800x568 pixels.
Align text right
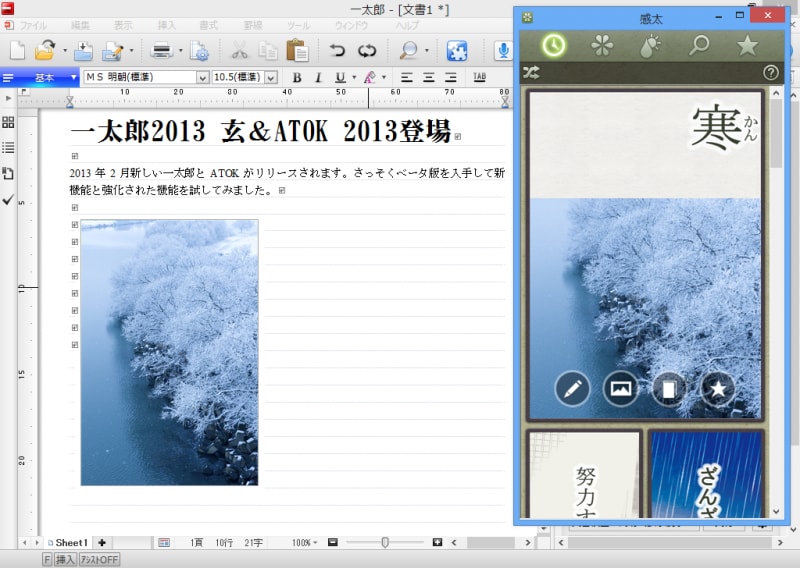[451, 78]
